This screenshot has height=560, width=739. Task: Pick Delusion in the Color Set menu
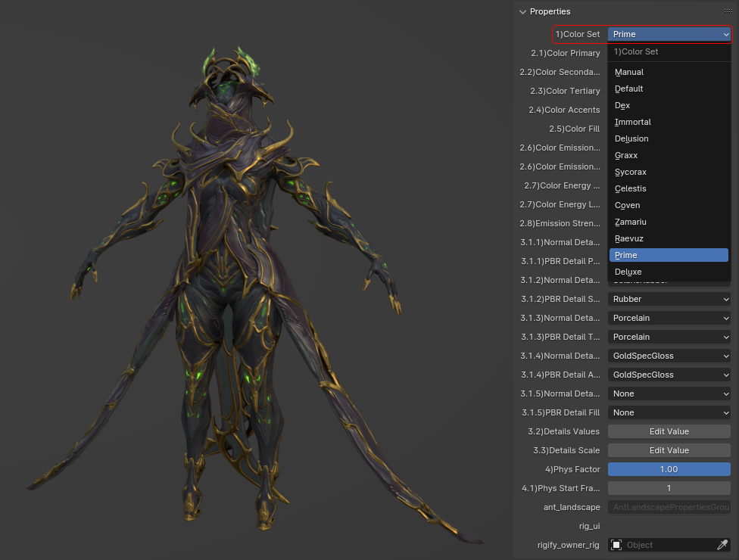click(x=669, y=138)
